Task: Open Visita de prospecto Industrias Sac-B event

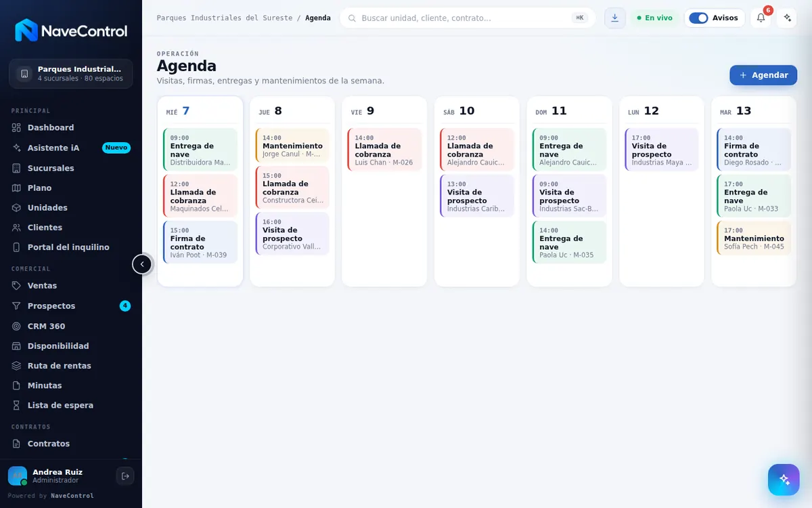Action: (570, 196)
